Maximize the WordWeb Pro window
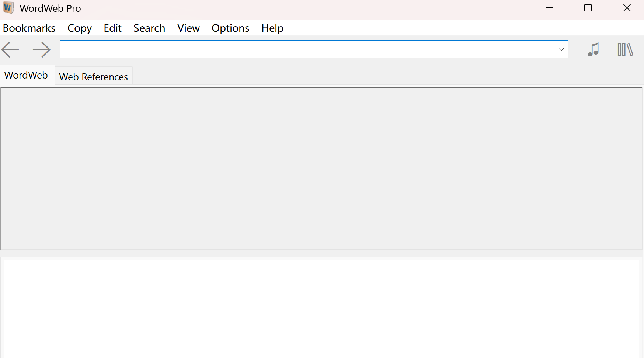This screenshot has width=644, height=358. pyautogui.click(x=588, y=8)
